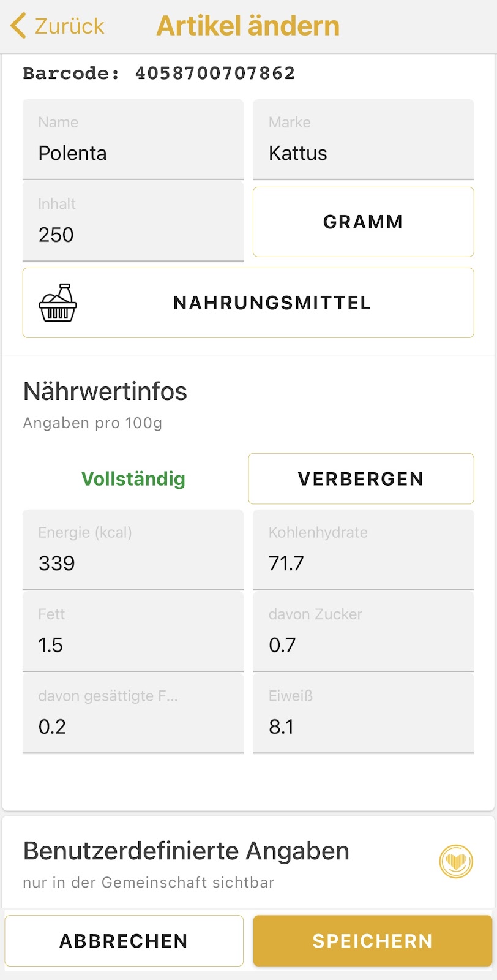
Task: Tap the gold heart community icon
Action: point(456,862)
